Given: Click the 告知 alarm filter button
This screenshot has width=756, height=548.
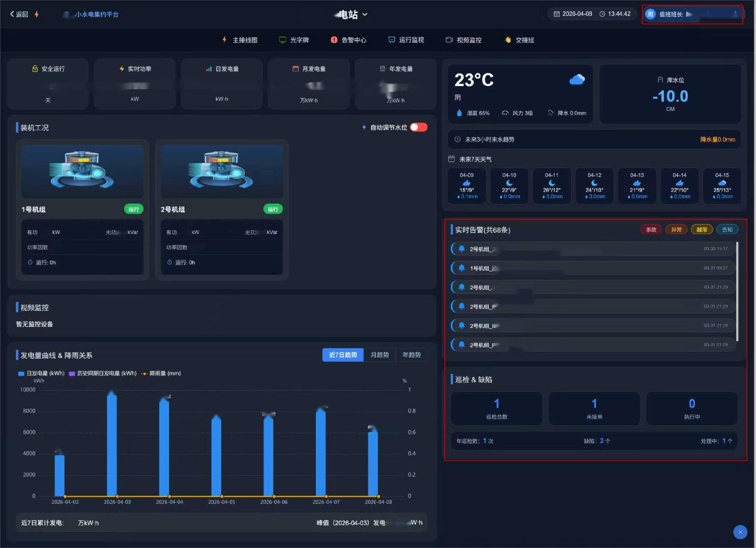Looking at the screenshot, I should click(727, 229).
